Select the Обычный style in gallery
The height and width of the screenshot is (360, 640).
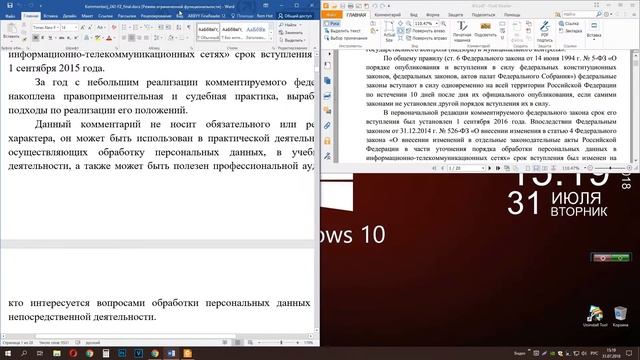coord(208,32)
